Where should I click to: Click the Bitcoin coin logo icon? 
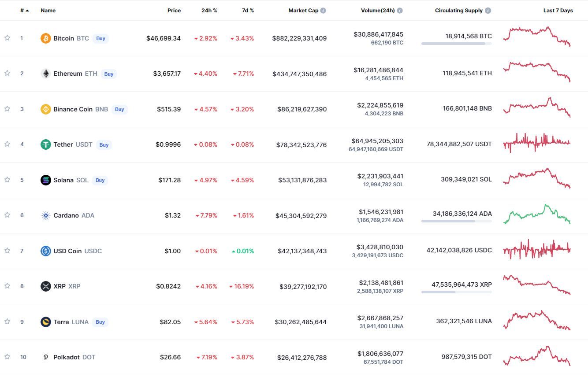(46, 38)
